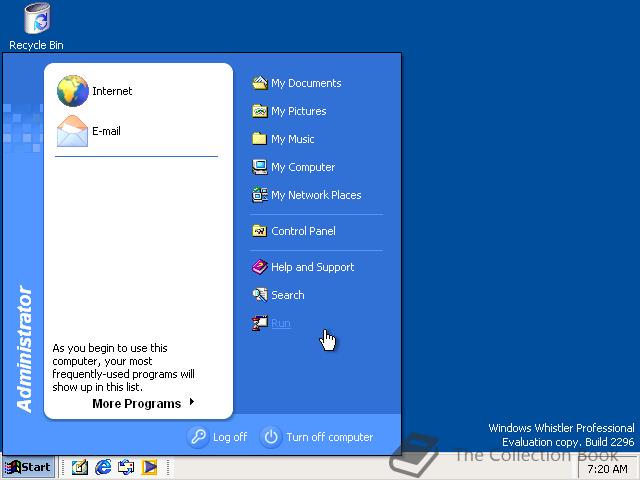The width and height of the screenshot is (640, 480).
Task: Click the More Programs arrow
Action: pos(191,402)
